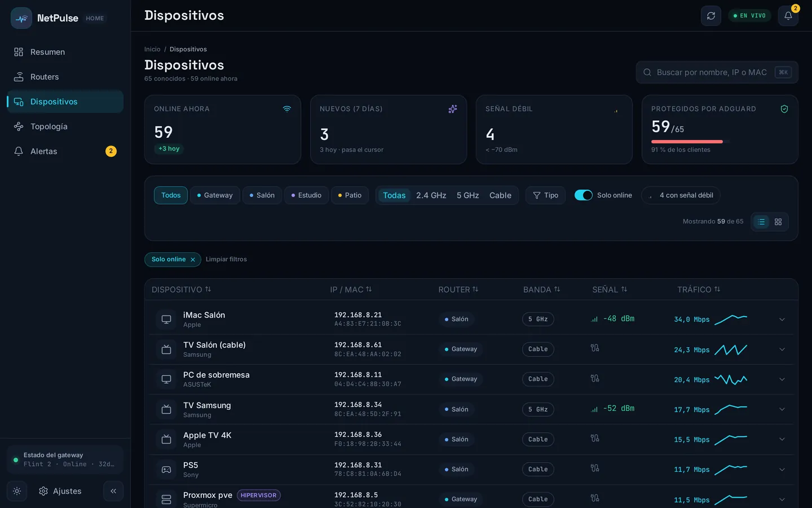Click the 4 con señal débil button
Image resolution: width=812 pixels, height=508 pixels.
681,195
